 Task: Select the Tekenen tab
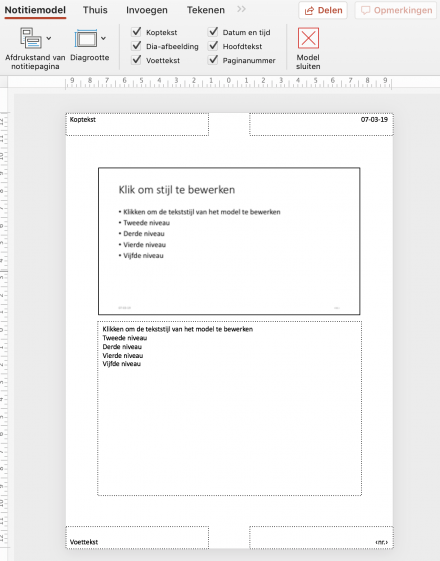(x=206, y=10)
